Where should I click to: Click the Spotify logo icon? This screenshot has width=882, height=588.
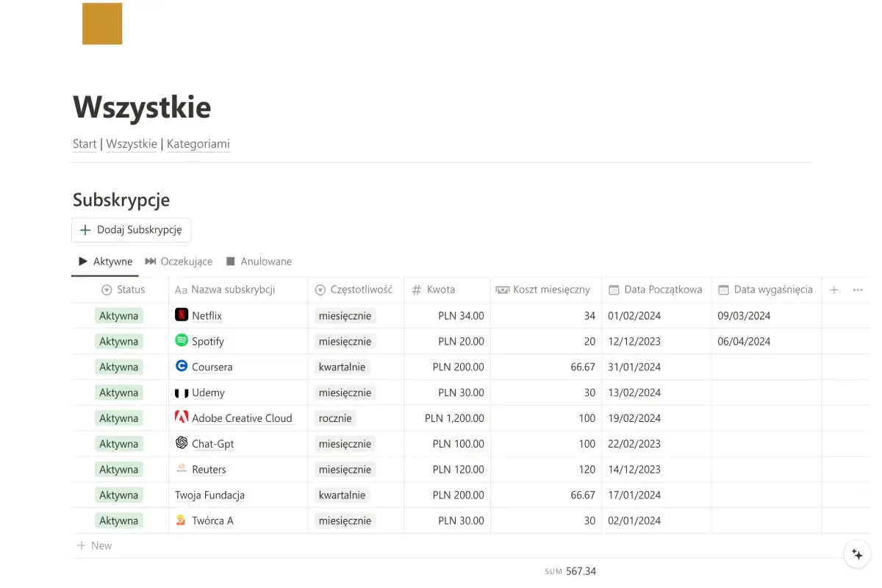click(x=182, y=340)
